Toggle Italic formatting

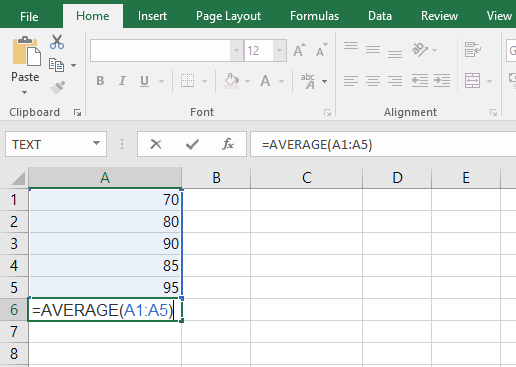pyautogui.click(x=122, y=81)
